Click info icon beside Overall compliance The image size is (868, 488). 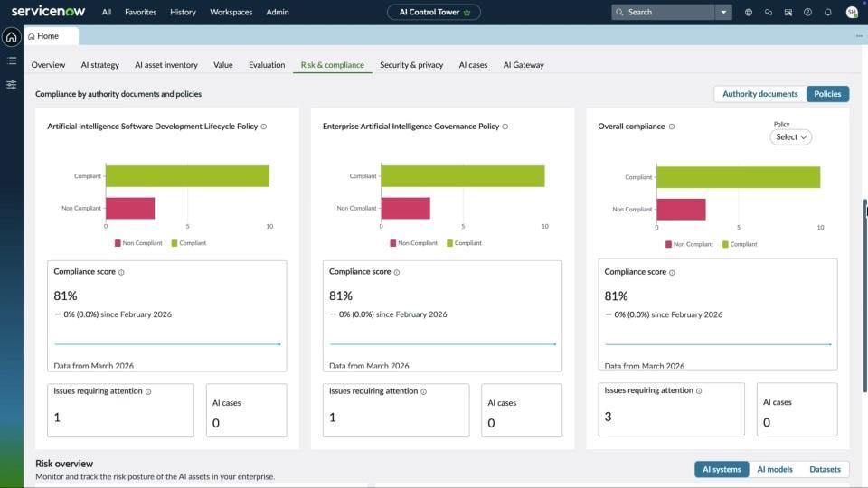pos(672,127)
